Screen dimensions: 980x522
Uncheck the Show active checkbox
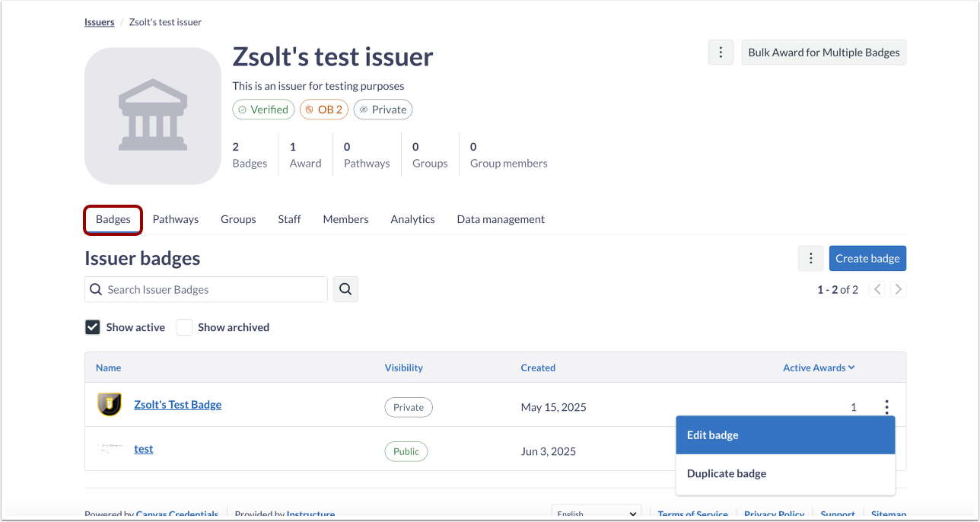point(93,327)
